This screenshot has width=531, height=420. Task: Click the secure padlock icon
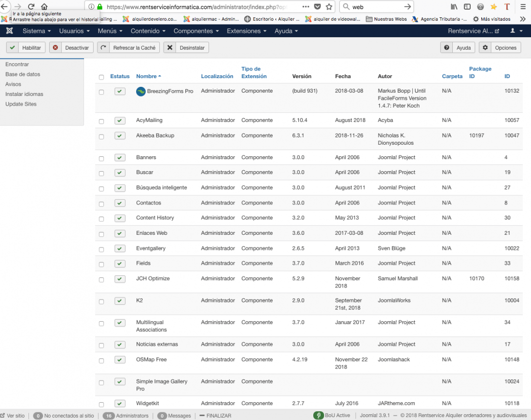pyautogui.click(x=99, y=7)
